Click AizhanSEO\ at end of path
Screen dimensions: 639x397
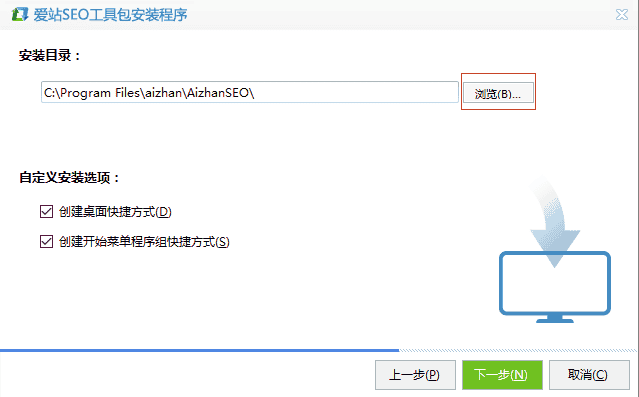(220, 93)
